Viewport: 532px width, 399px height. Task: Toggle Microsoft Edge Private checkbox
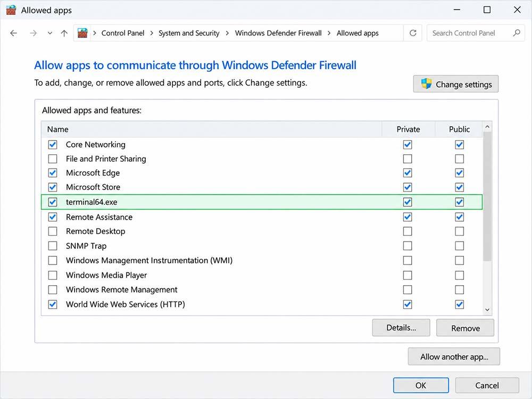408,173
